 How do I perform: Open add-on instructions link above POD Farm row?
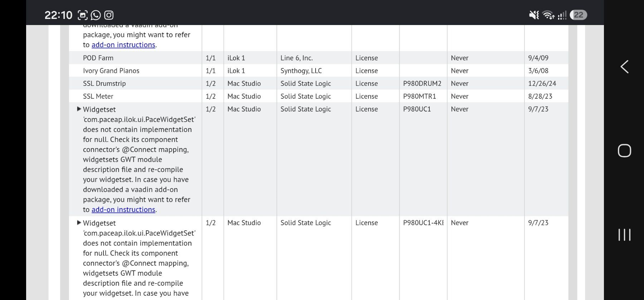(123, 45)
